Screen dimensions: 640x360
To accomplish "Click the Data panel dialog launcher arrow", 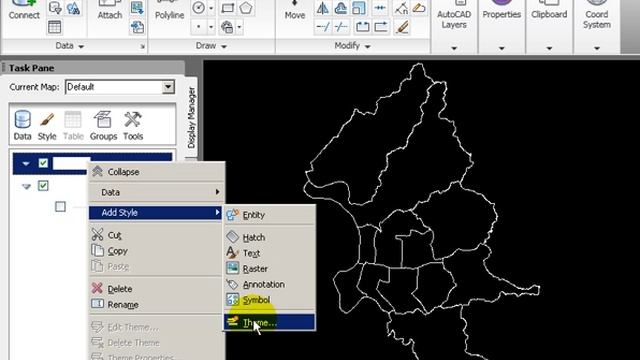I will pyautogui.click(x=142, y=47).
